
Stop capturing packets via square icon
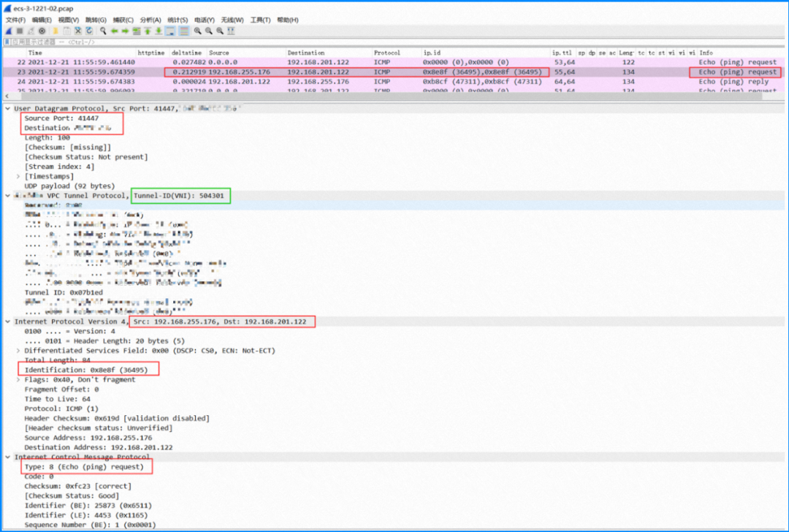(x=20, y=31)
